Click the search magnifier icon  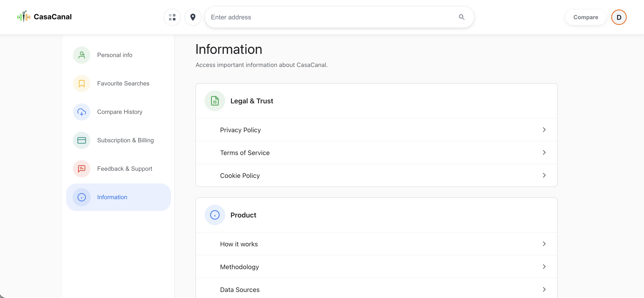[461, 17]
